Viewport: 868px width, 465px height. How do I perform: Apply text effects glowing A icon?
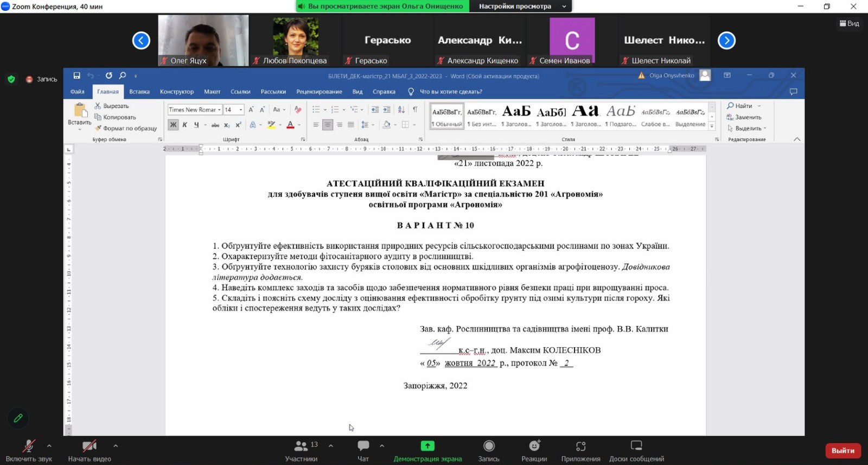click(253, 125)
